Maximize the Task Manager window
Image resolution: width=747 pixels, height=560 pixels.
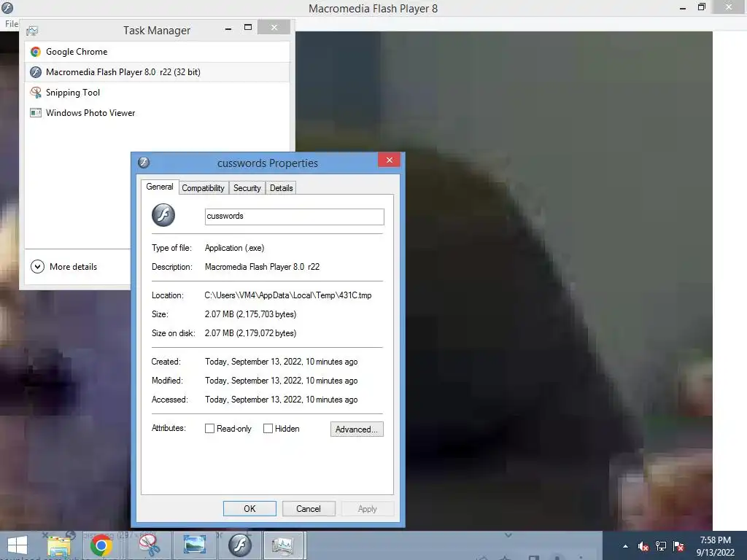pos(248,28)
